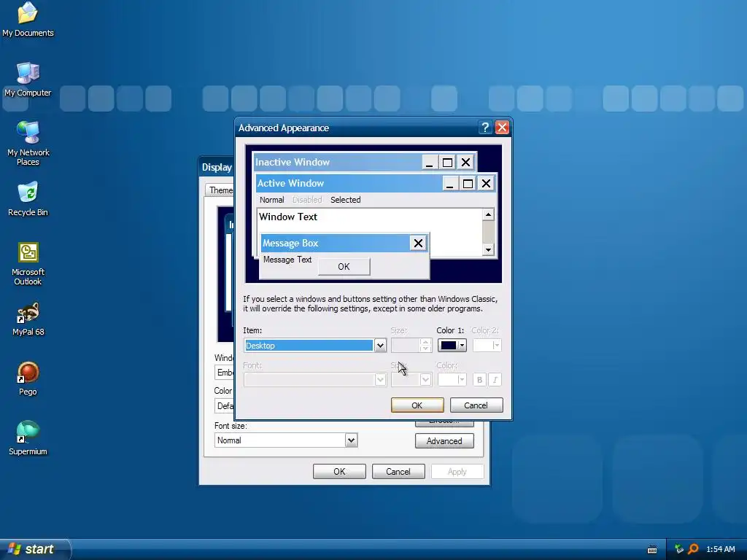Select the Pego desktop shortcut
The image size is (747, 560).
[28, 378]
